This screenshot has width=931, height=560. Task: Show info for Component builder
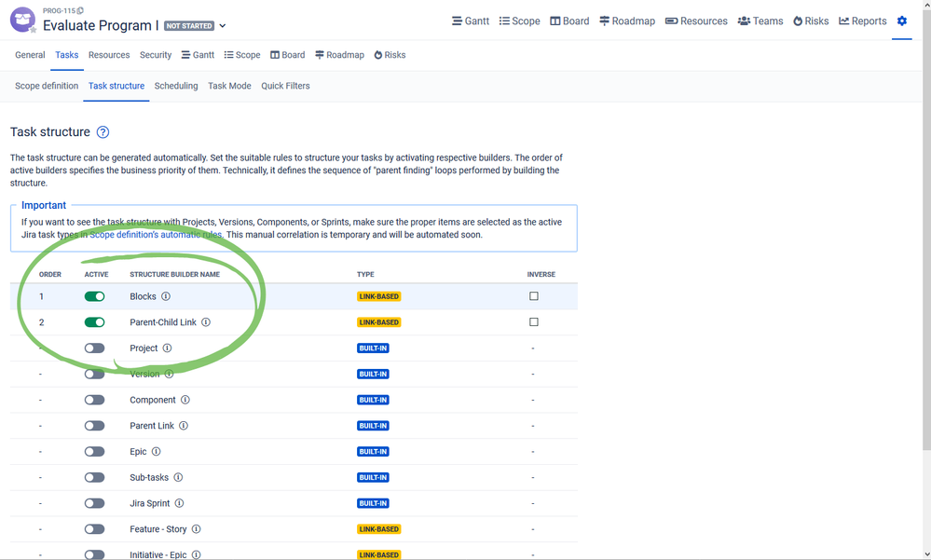coord(185,400)
